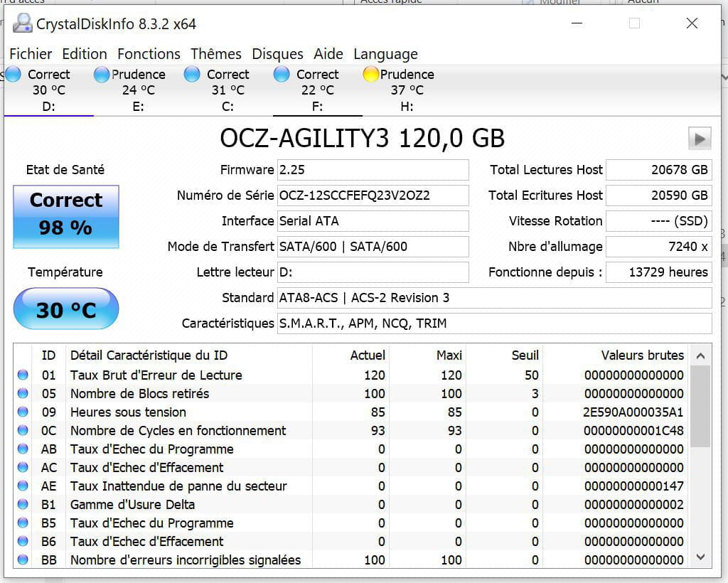The height and width of the screenshot is (583, 728).
Task: Open the Edition menu
Action: click(x=85, y=54)
